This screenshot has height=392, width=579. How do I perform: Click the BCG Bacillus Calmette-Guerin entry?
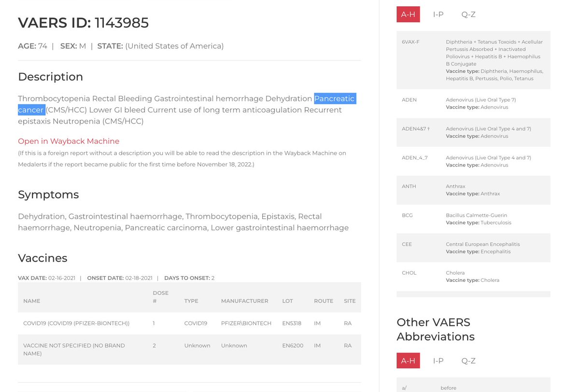click(x=473, y=219)
